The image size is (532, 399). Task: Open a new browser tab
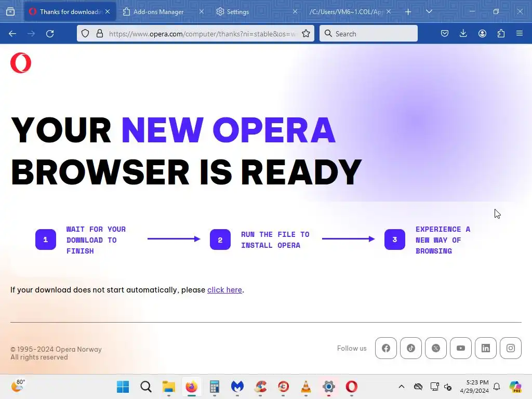408,12
